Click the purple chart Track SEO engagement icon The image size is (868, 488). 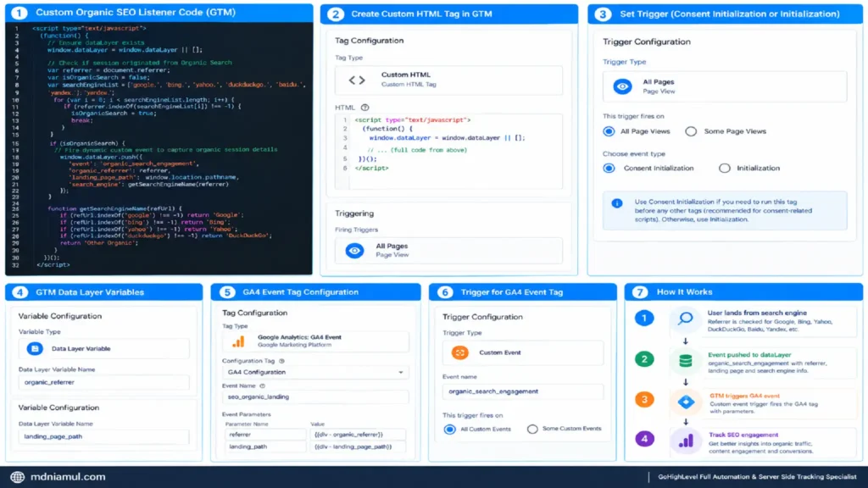(x=686, y=441)
